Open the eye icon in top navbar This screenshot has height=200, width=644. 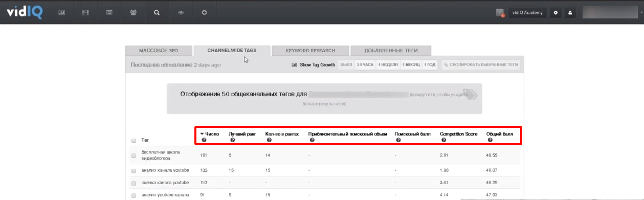(181, 12)
